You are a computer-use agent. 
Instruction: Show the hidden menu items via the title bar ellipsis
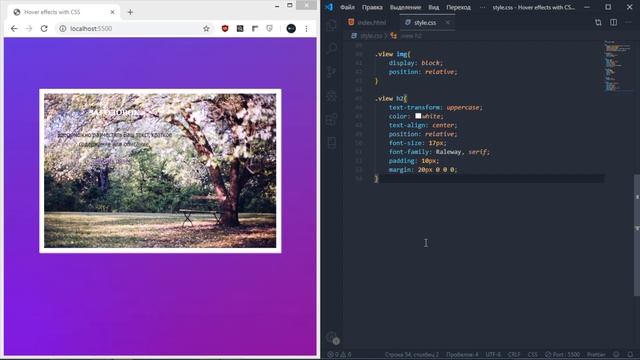[482, 7]
